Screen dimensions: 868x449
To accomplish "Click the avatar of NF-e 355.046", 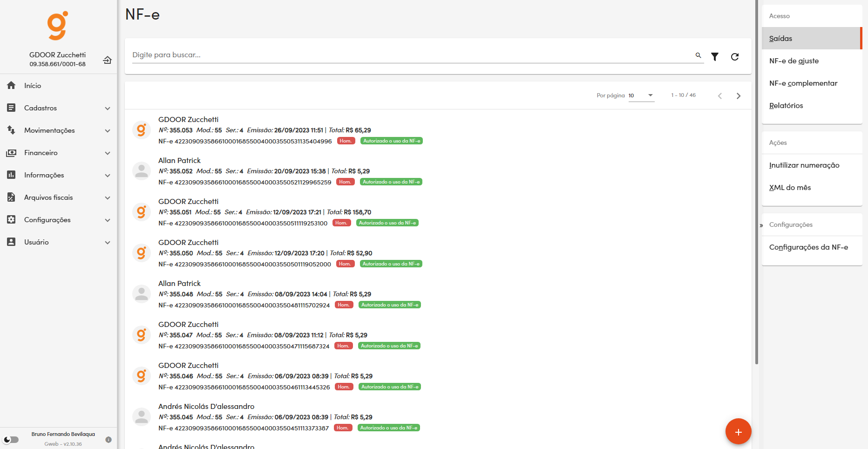I will click(x=142, y=376).
